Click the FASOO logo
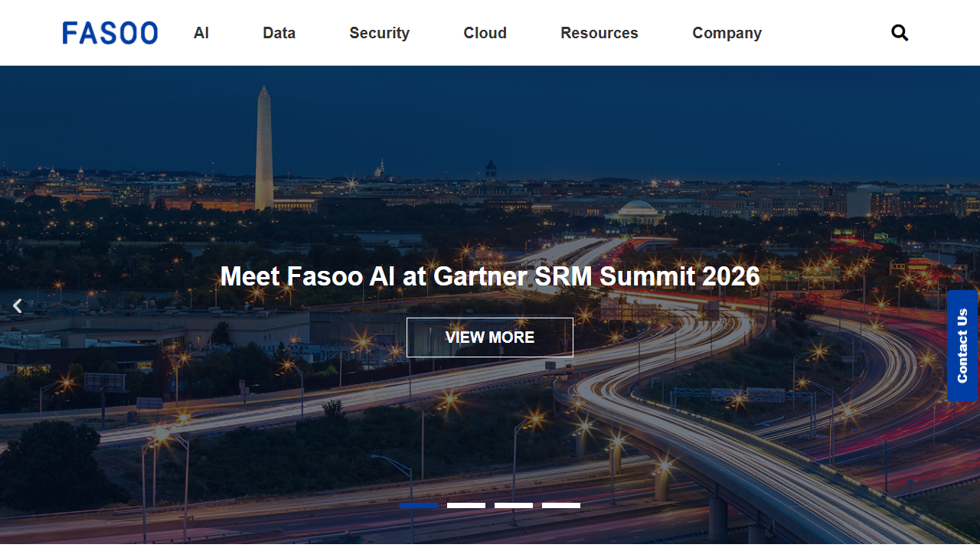The width and height of the screenshot is (980, 551). coord(110,33)
